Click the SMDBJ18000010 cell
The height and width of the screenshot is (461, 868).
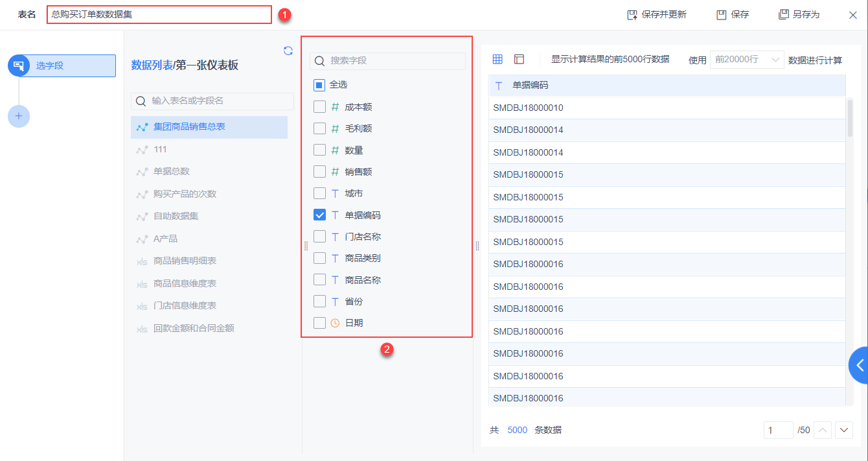[x=667, y=108]
